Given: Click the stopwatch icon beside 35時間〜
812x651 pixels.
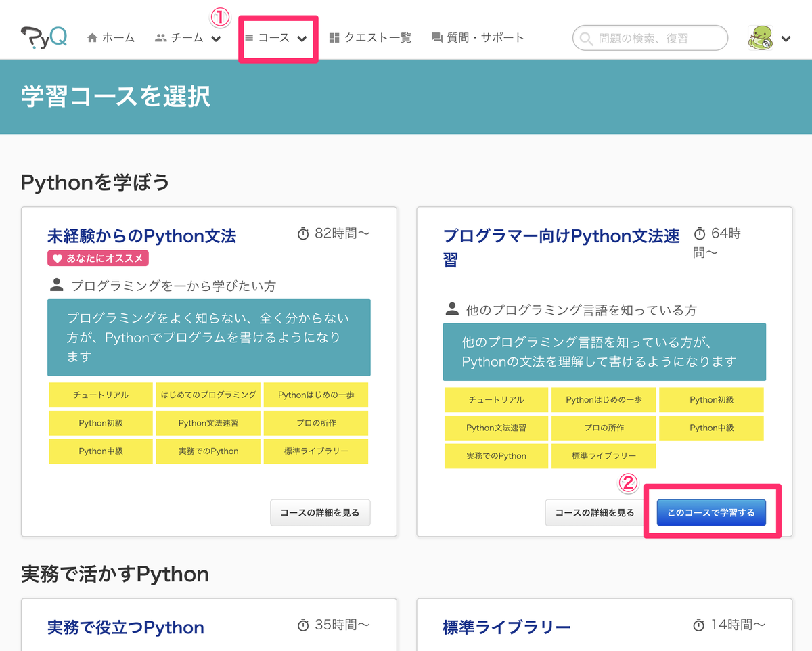Looking at the screenshot, I should pos(303,625).
